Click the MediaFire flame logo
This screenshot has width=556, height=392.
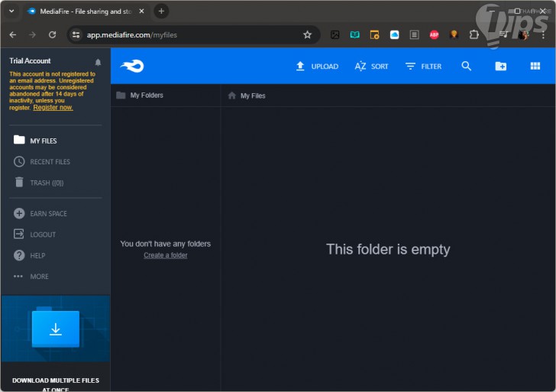pyautogui.click(x=132, y=66)
